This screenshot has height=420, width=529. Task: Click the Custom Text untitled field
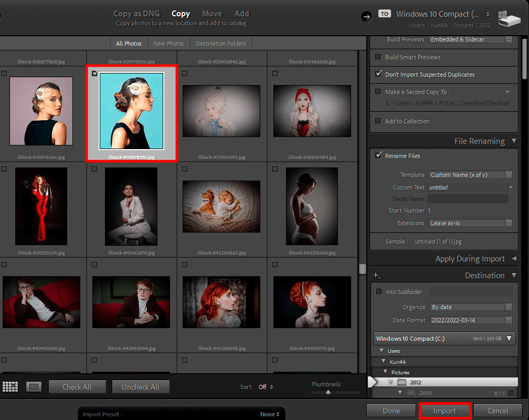(468, 187)
